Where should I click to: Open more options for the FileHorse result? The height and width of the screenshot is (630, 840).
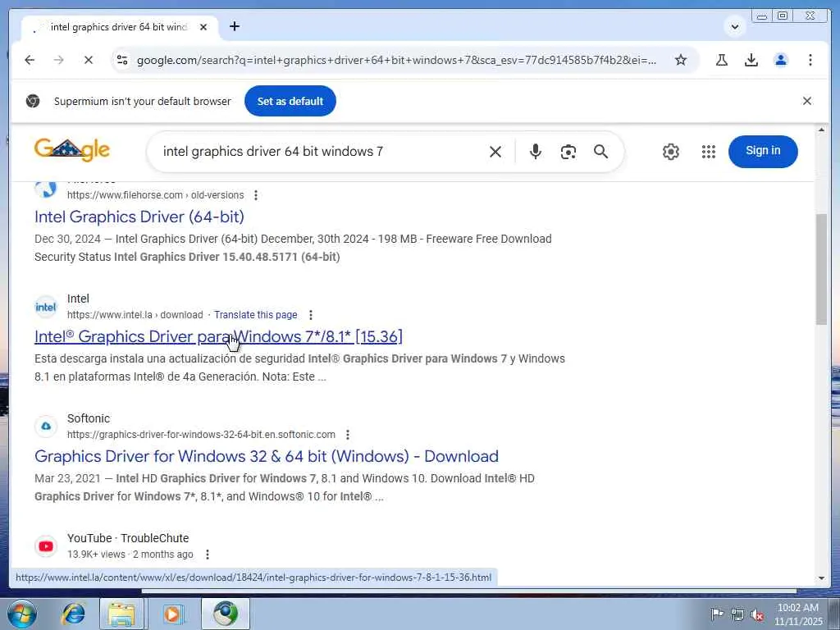(x=256, y=195)
